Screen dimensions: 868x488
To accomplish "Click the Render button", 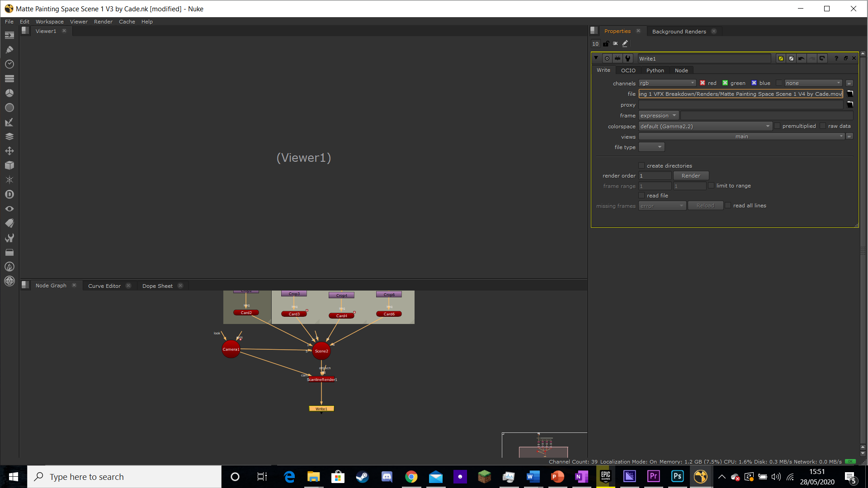I will (691, 176).
